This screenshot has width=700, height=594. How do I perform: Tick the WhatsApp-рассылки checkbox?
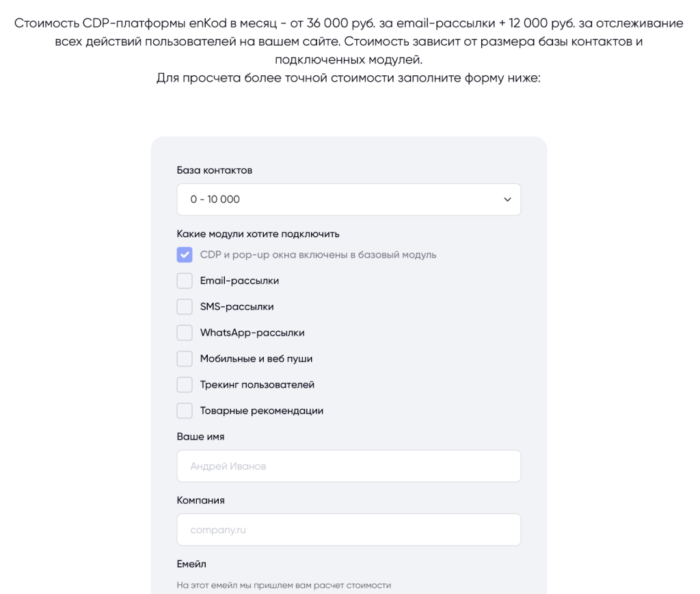click(x=185, y=333)
